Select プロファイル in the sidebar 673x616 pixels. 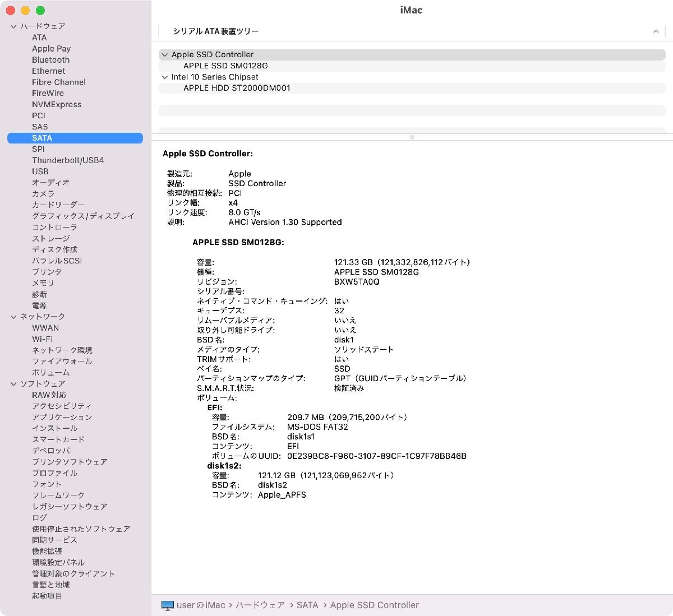pos(54,474)
